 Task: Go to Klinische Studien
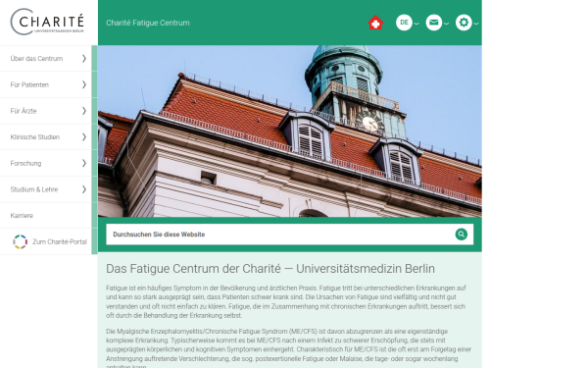35,137
